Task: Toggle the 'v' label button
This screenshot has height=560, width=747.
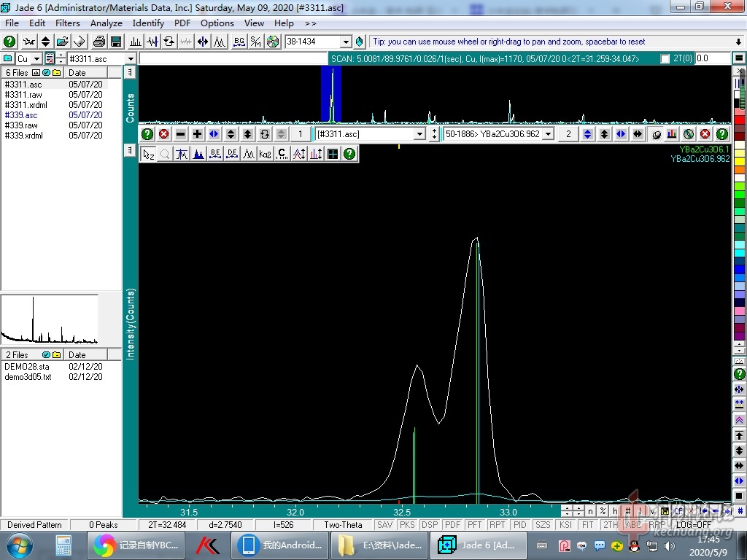Action: [652, 511]
